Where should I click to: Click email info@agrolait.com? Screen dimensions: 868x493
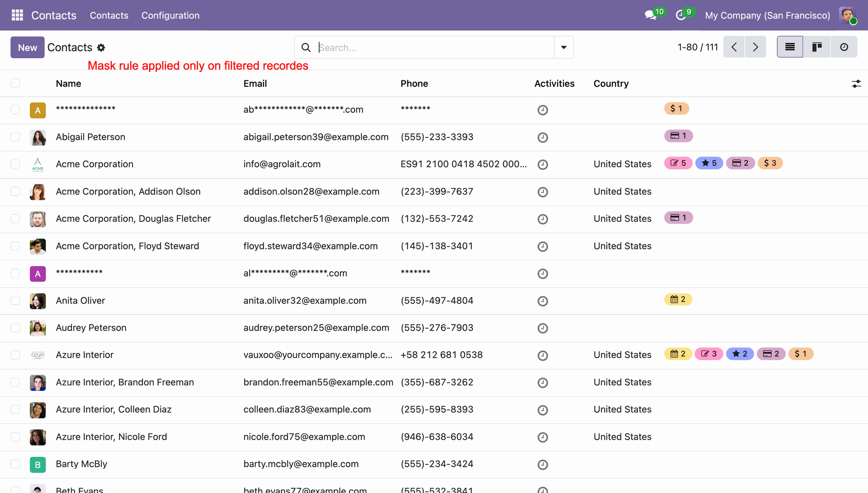282,164
